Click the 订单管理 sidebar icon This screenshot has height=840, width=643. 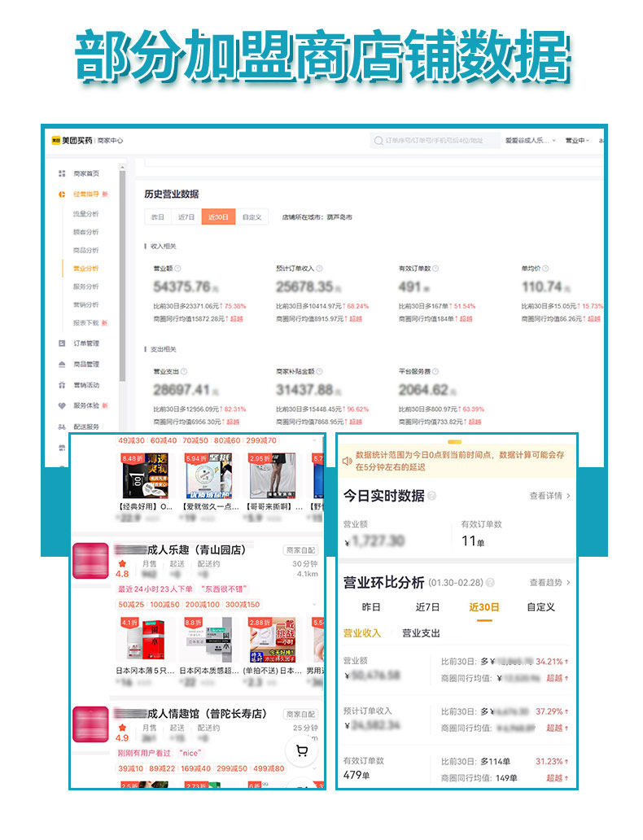click(62, 343)
